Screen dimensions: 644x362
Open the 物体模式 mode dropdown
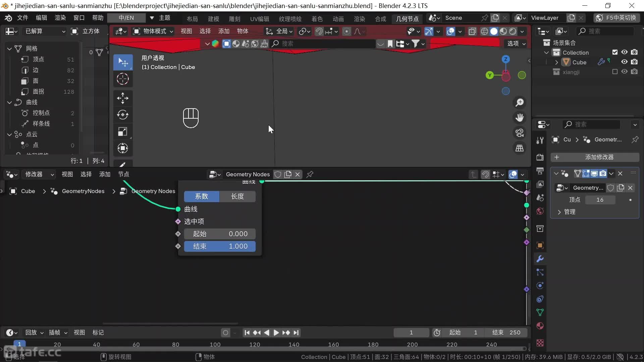coord(153,31)
